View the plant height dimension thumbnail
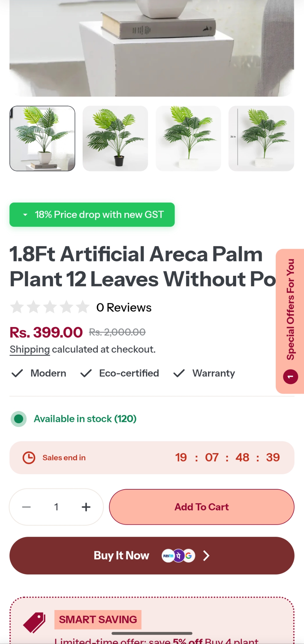Screen dimensions: 304x644 coord(261,139)
